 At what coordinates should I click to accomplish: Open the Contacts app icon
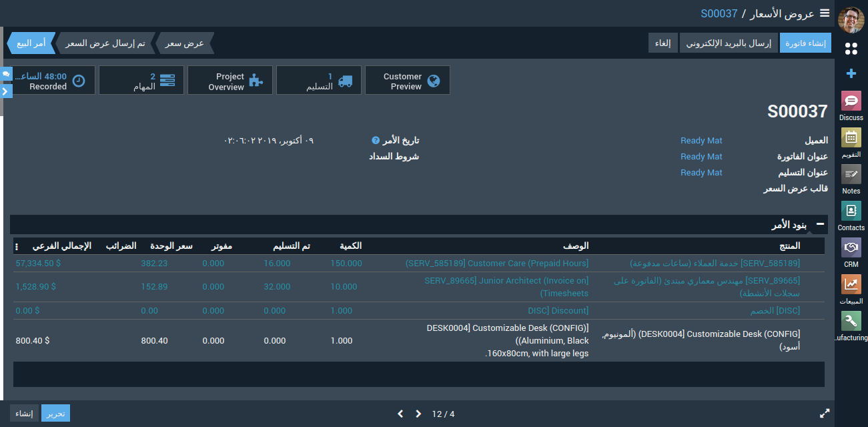851,211
